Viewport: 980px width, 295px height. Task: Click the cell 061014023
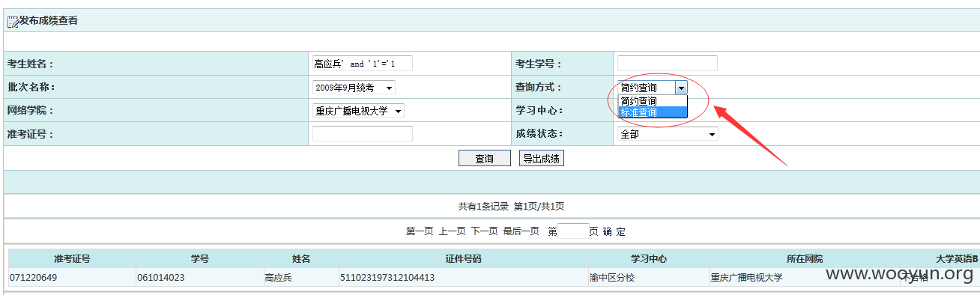pyautogui.click(x=200, y=278)
